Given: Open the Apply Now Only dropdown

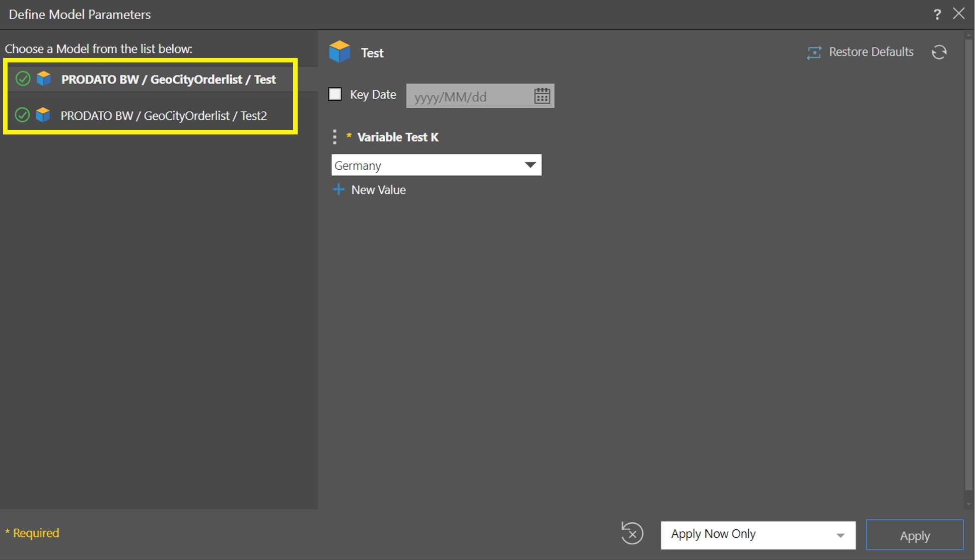Looking at the screenshot, I should [x=840, y=535].
